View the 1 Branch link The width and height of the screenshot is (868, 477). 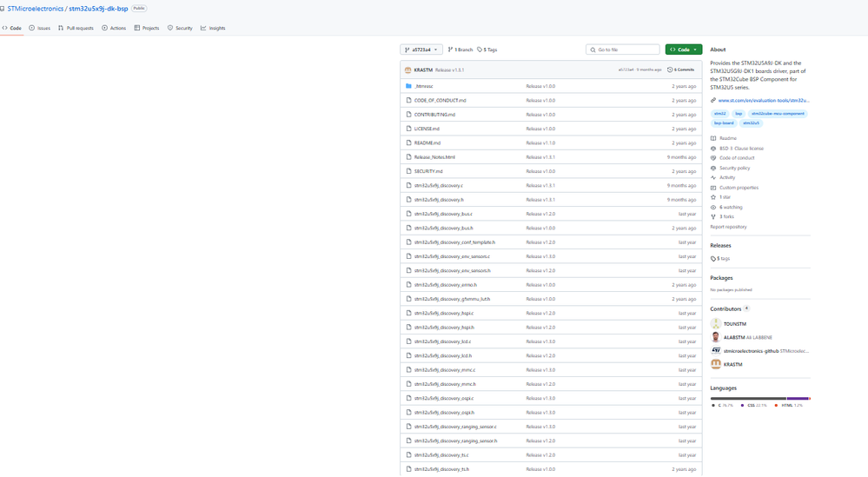[x=460, y=50]
